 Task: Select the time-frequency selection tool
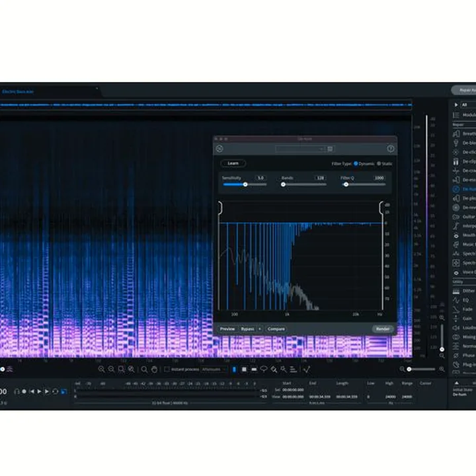coord(244,369)
